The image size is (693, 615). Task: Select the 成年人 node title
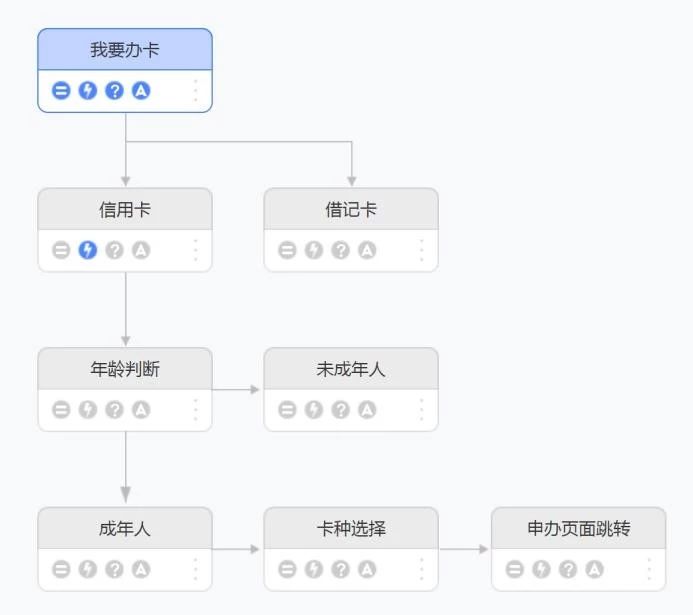point(125,528)
